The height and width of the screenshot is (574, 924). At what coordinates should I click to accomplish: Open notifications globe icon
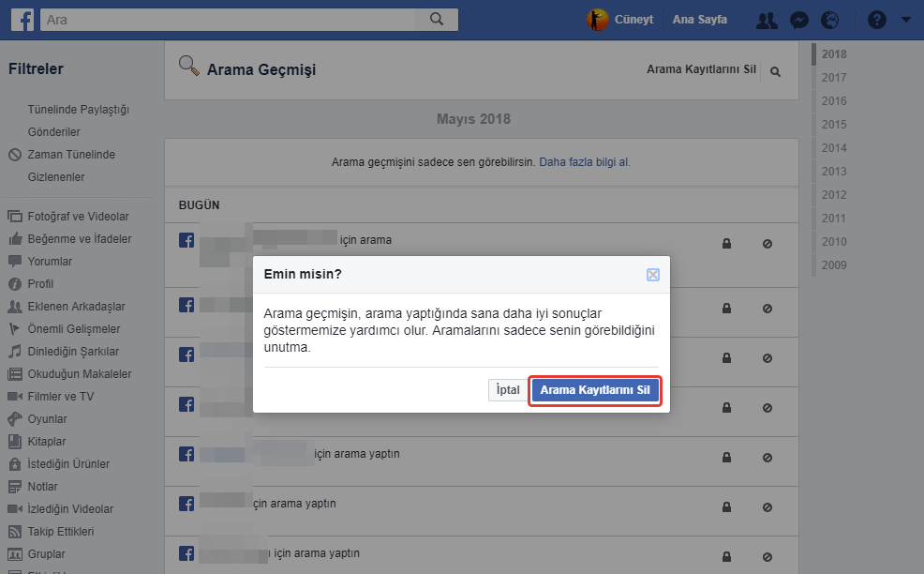tap(829, 20)
